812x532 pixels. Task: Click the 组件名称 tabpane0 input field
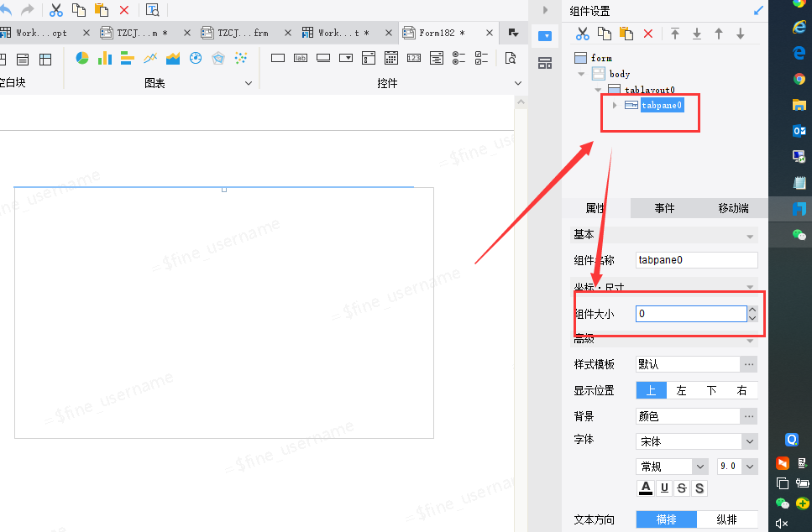coord(696,260)
